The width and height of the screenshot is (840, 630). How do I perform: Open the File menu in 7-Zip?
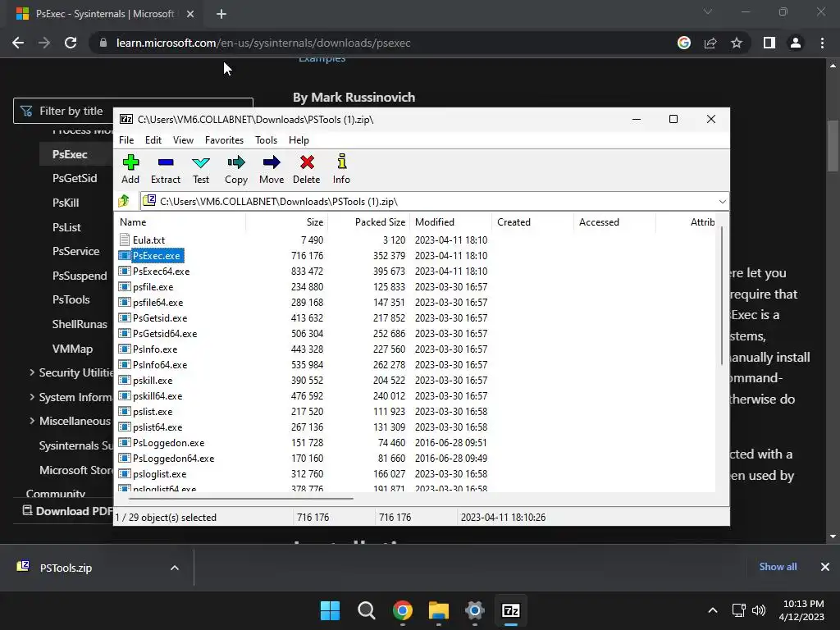[x=126, y=139]
